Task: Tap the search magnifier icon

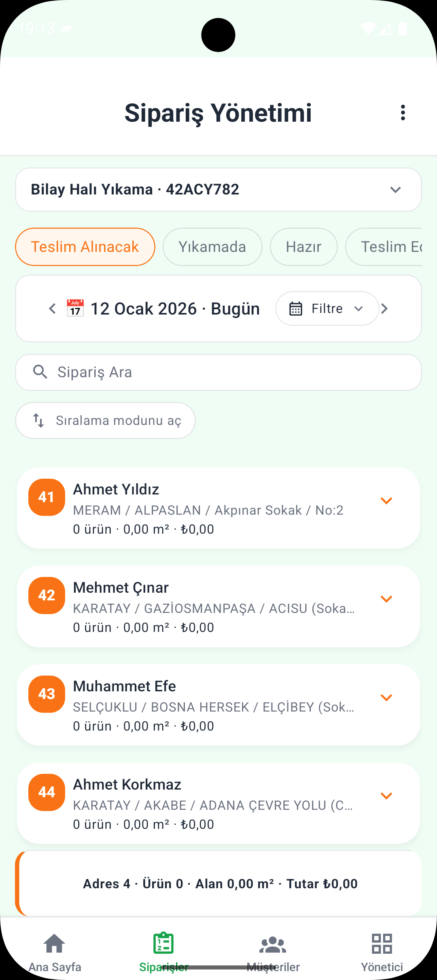Action: coord(40,372)
